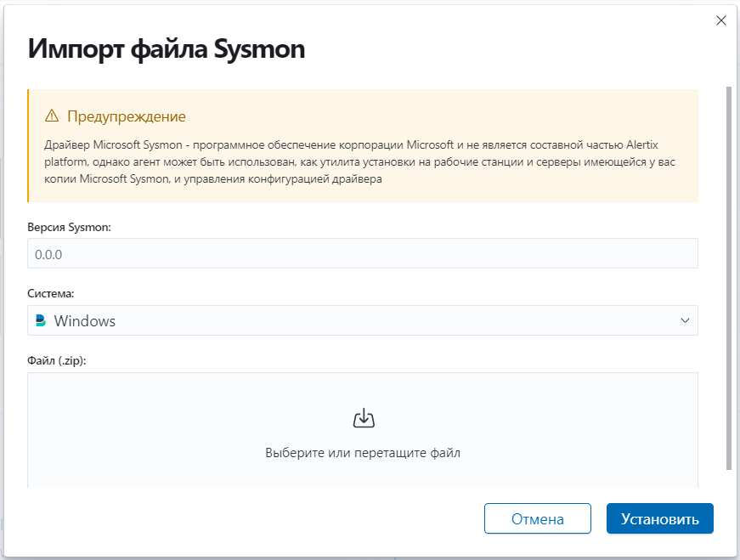Click the warning triangle icon
The height and width of the screenshot is (560, 740).
(x=52, y=116)
